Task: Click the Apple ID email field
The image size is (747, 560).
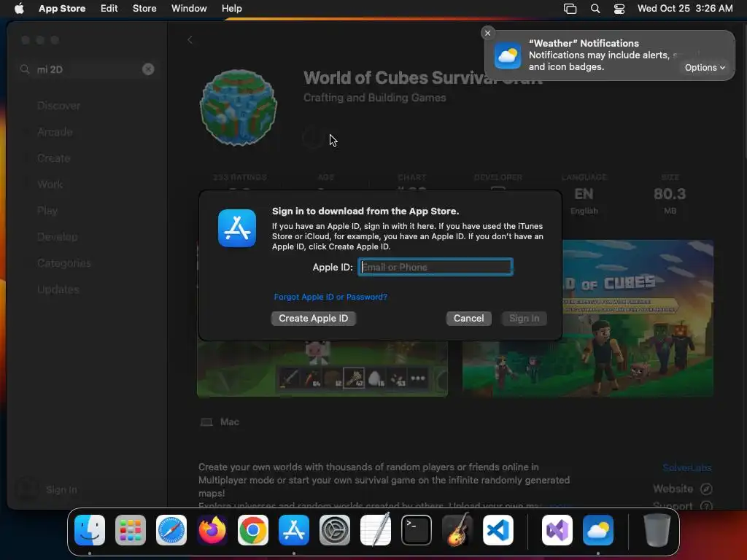Action: (x=436, y=267)
